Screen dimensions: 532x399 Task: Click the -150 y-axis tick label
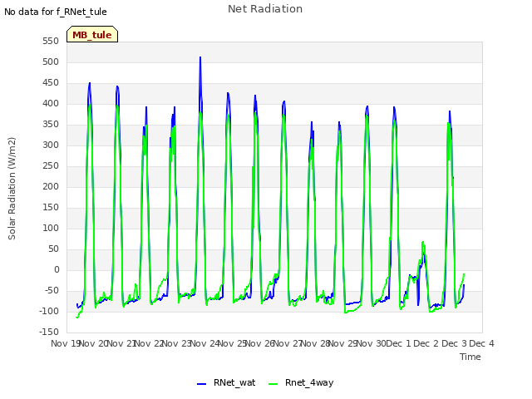click(49, 332)
